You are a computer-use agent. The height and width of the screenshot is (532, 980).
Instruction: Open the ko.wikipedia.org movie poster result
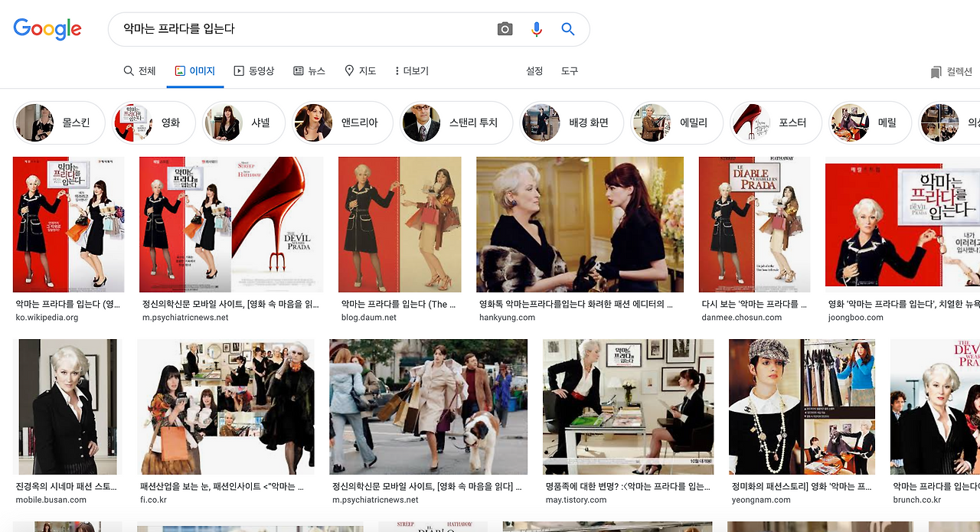pyautogui.click(x=68, y=224)
